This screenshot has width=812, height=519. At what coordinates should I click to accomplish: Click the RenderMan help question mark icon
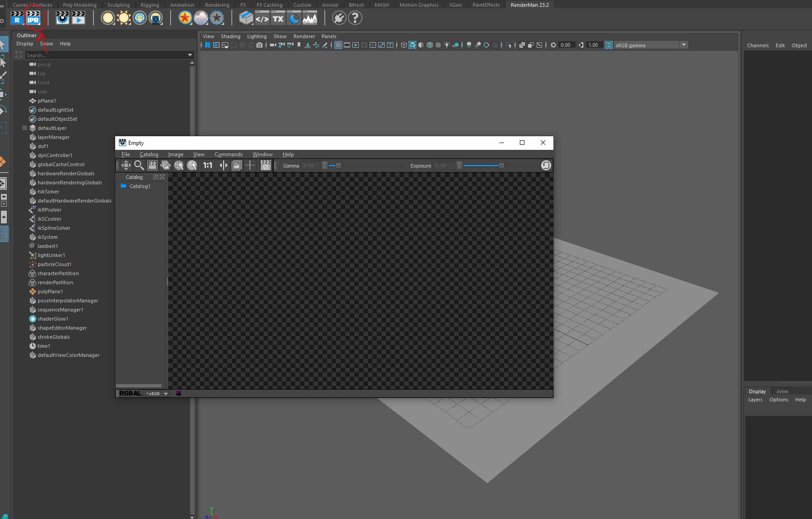(x=355, y=18)
